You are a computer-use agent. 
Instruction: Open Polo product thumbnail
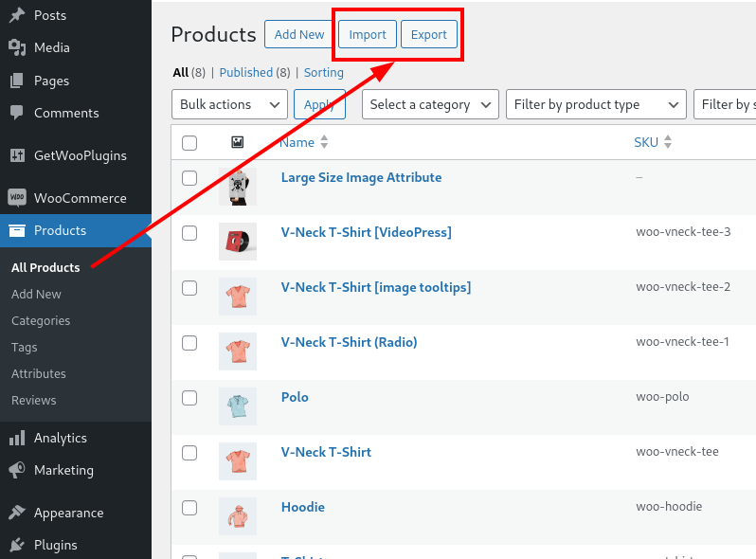pos(238,406)
